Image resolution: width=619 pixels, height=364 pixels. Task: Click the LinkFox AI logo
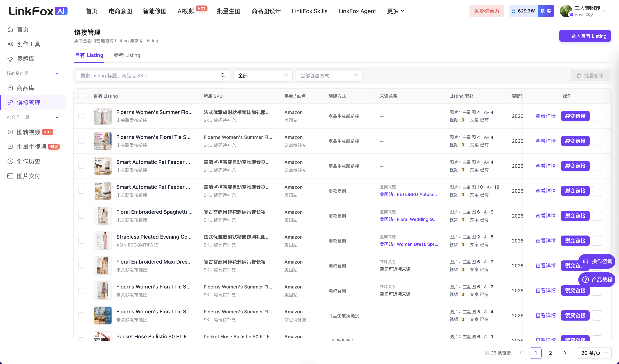pos(38,11)
